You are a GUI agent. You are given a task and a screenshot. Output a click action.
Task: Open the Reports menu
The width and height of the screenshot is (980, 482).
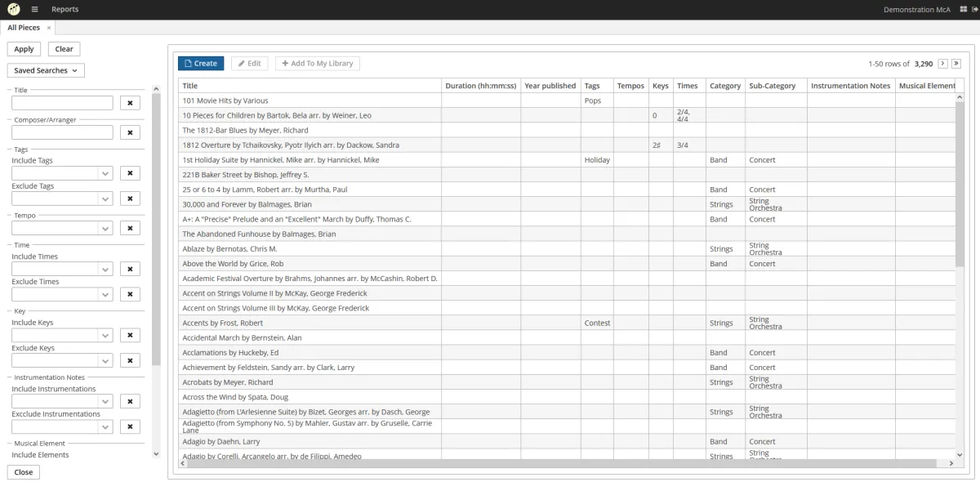65,10
